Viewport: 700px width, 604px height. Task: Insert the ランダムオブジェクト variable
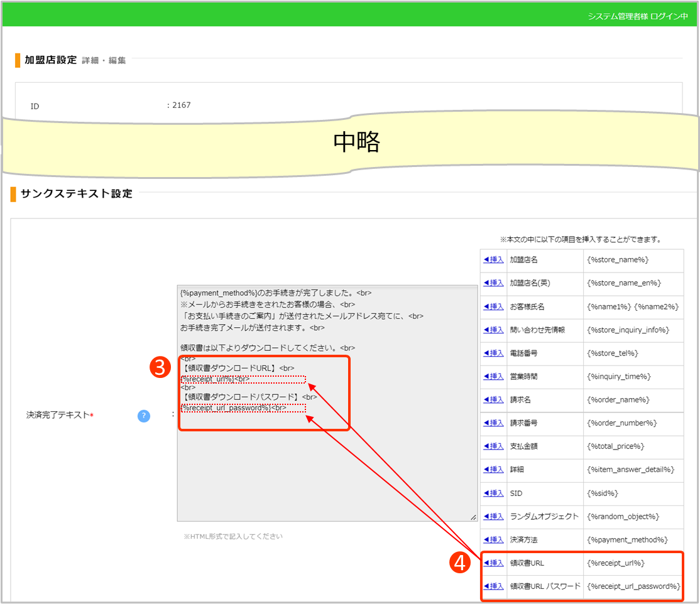[x=493, y=517]
